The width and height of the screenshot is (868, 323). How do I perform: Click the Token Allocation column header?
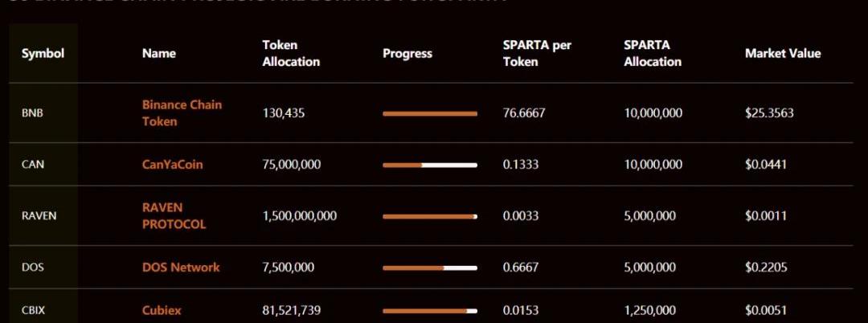click(x=291, y=54)
